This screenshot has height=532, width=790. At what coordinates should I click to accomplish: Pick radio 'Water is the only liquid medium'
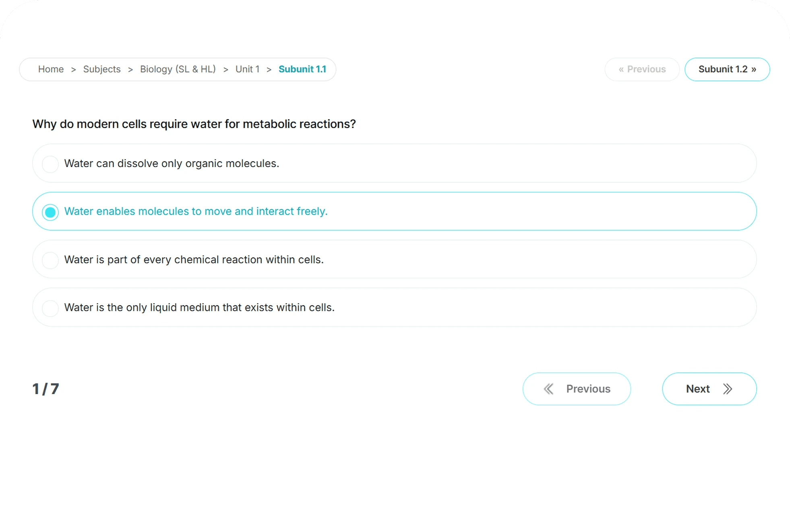50,308
